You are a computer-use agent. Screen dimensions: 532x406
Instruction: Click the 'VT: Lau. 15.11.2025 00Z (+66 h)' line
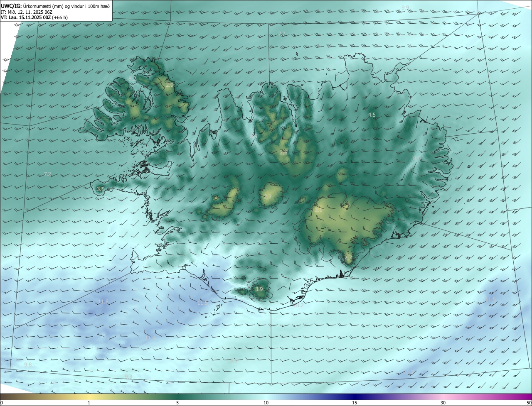pyautogui.click(x=34, y=18)
